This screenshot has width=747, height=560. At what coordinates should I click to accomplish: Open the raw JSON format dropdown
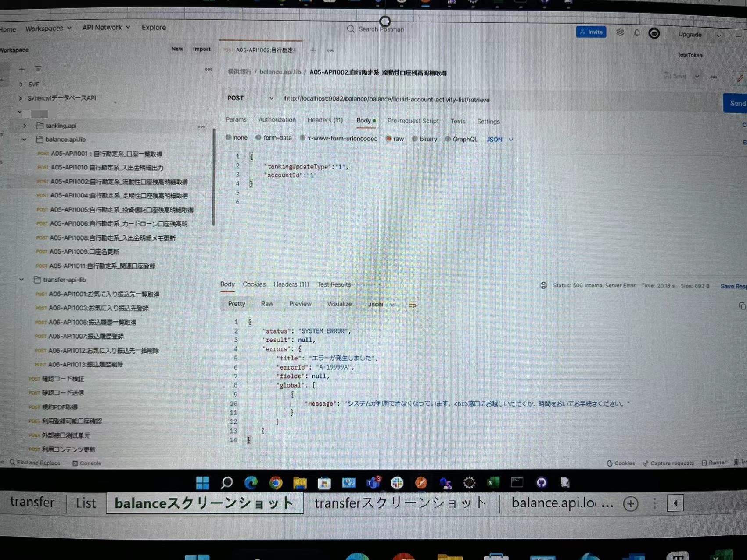tap(500, 140)
